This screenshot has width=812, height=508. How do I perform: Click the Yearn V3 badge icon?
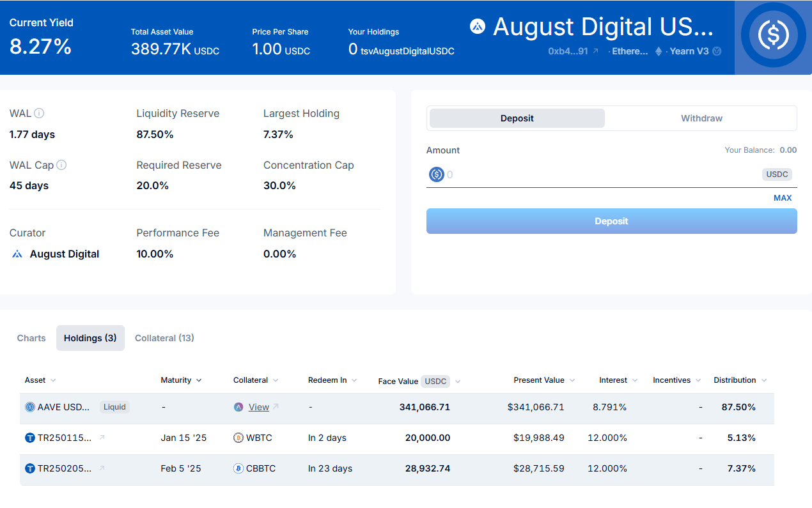[717, 51]
